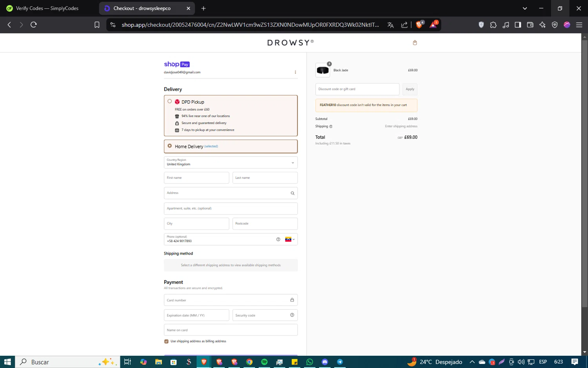
Task: Select Home Delivery radio option
Action: [x=170, y=146]
